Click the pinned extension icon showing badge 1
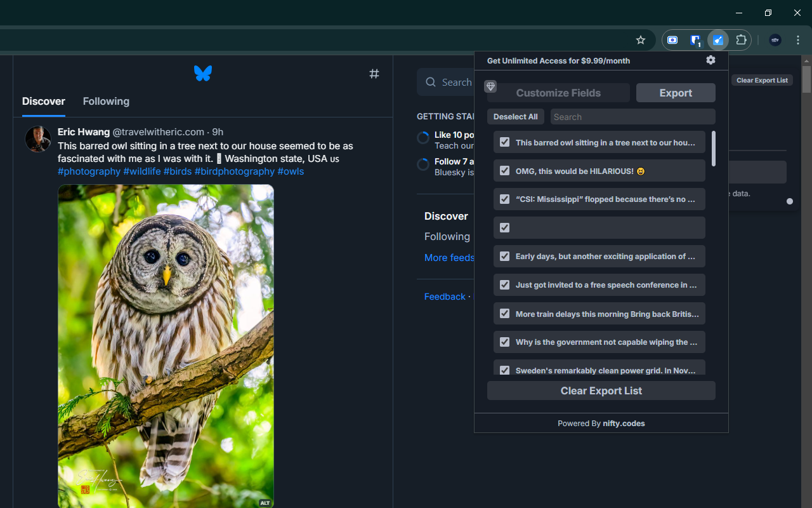The image size is (812, 508). pyautogui.click(x=695, y=39)
